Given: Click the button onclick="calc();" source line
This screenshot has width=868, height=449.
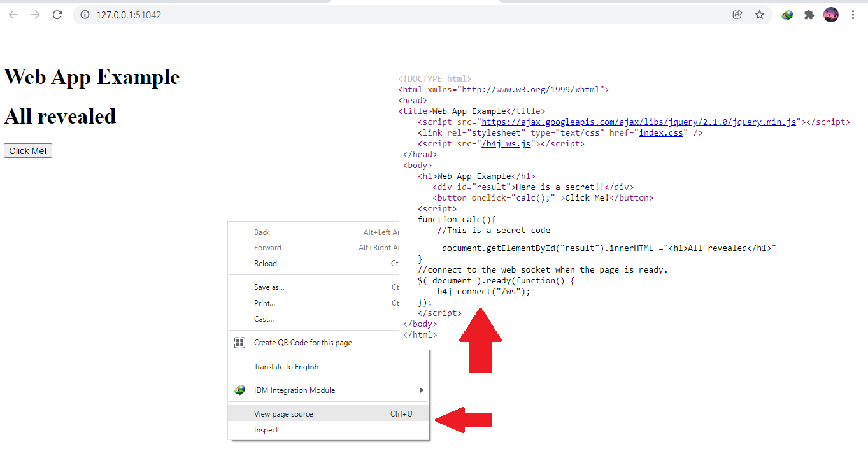Looking at the screenshot, I should pos(543,197).
